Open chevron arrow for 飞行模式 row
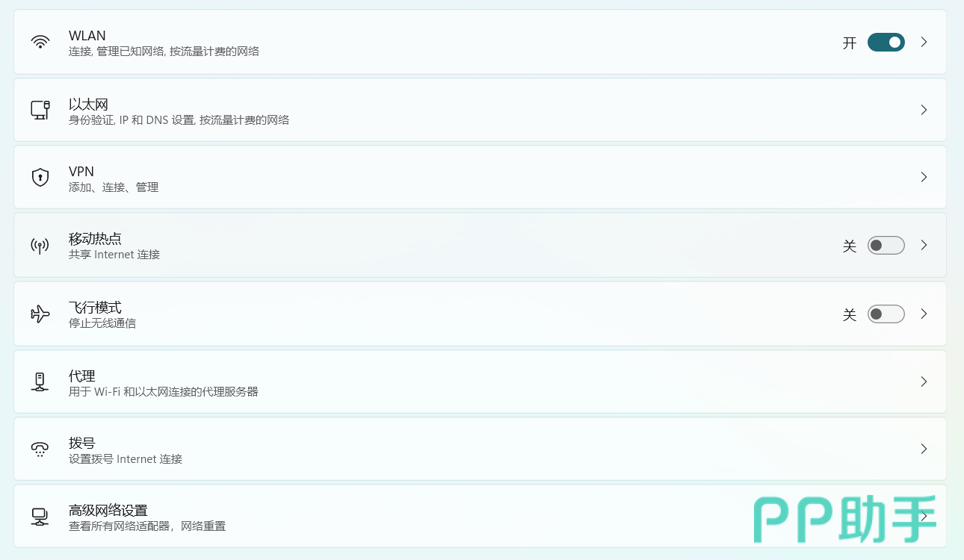Image resolution: width=964 pixels, height=560 pixels. pos(924,314)
